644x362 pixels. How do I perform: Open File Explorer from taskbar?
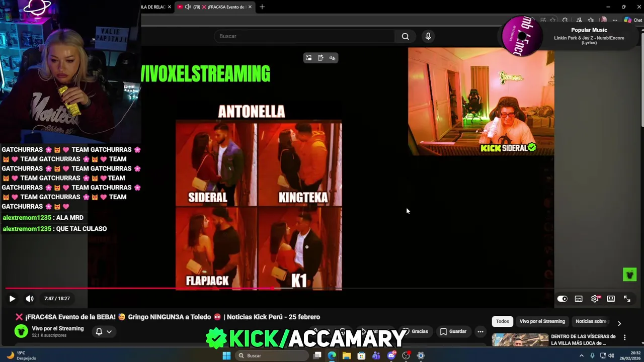pyautogui.click(x=347, y=355)
